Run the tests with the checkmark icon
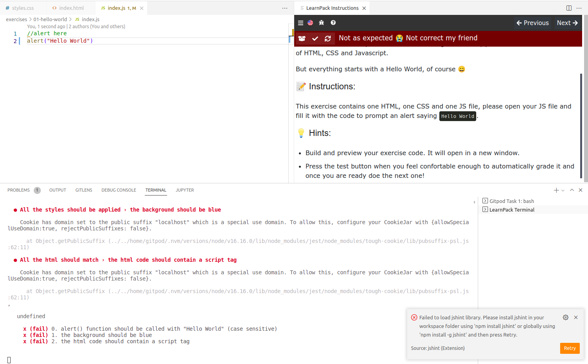588x364 pixels. (x=315, y=38)
